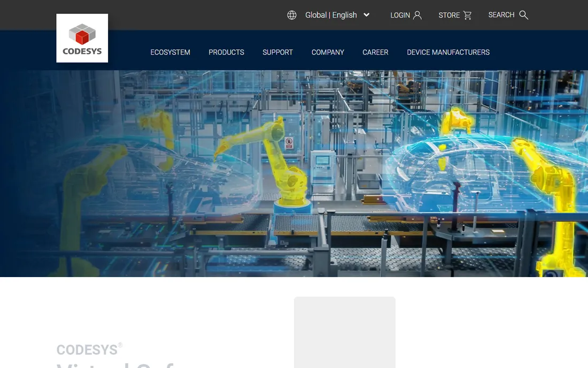Click the gray placeholder card

[345, 332]
